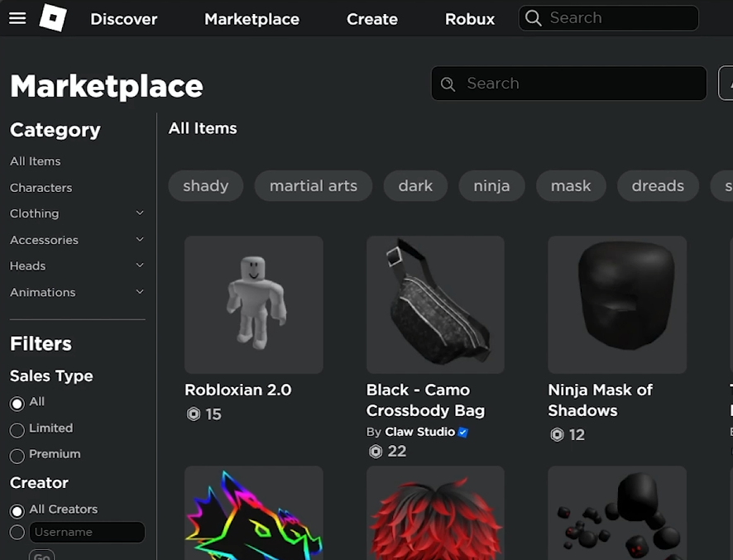Open Discover in the top navigation
The image size is (733, 560).
124,19
